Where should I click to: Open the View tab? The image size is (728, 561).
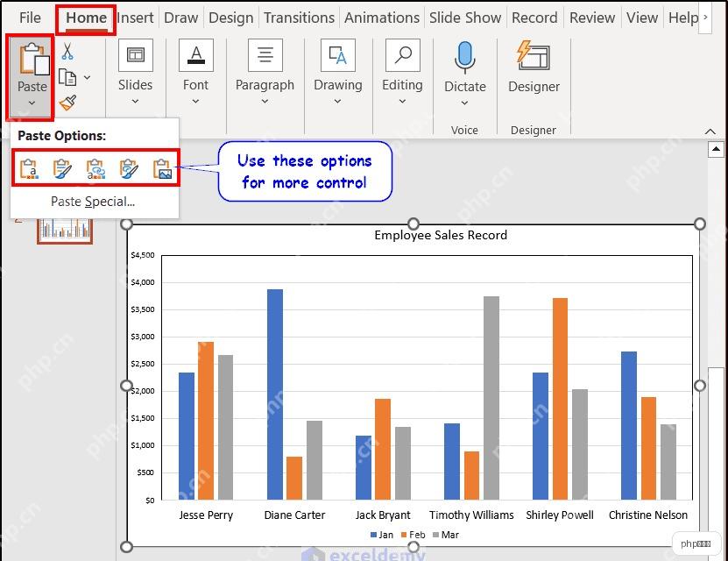(641, 18)
